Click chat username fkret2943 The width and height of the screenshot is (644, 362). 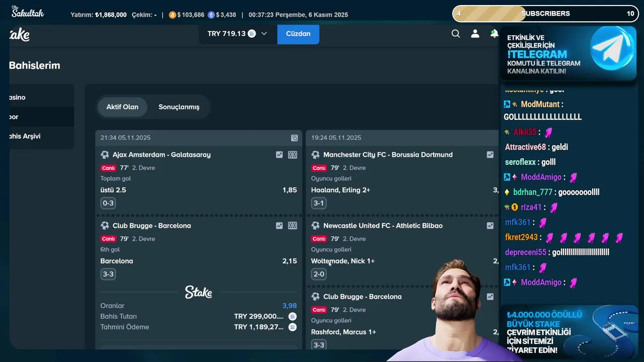(521, 237)
